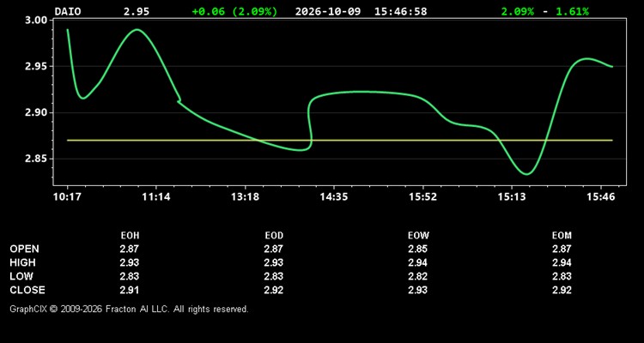The height and width of the screenshot is (343, 644).
Task: Select the EOD open value 2.87
Action: [x=274, y=249]
